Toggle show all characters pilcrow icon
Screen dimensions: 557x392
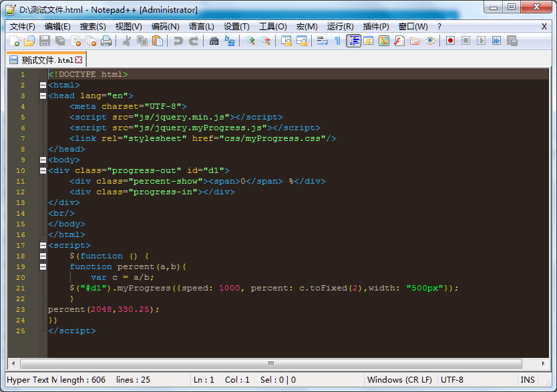pos(337,41)
